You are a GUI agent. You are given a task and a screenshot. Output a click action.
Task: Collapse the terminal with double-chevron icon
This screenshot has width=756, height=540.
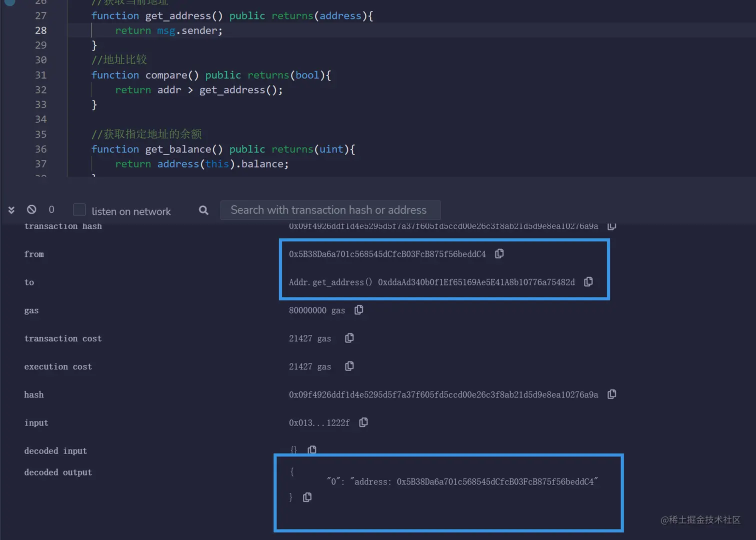point(11,210)
